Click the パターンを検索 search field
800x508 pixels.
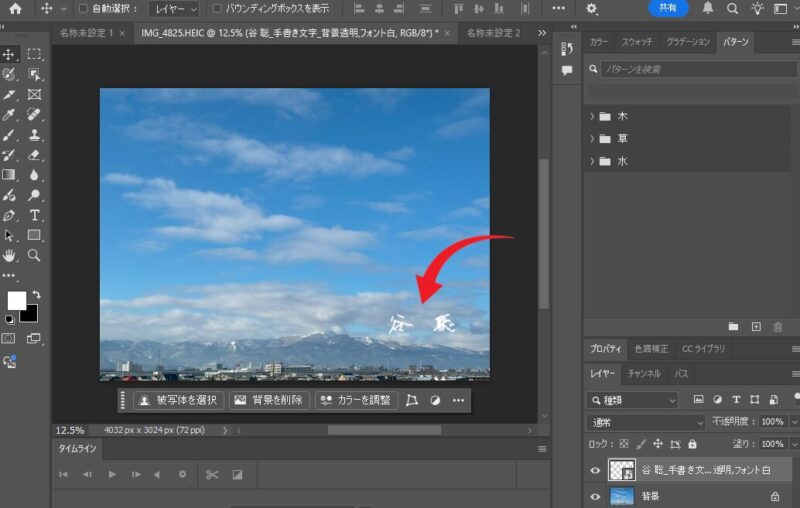tap(690, 70)
